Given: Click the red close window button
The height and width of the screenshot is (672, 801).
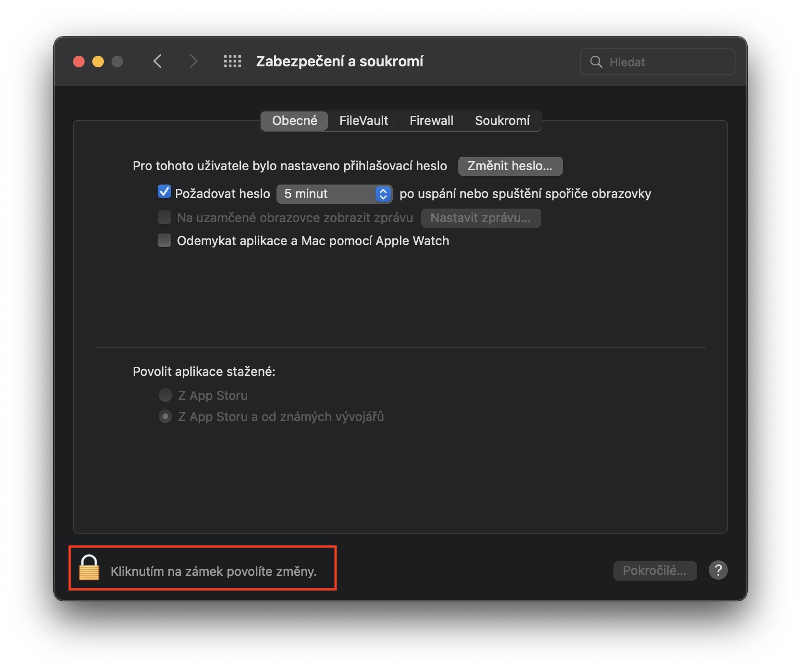Looking at the screenshot, I should click(79, 62).
